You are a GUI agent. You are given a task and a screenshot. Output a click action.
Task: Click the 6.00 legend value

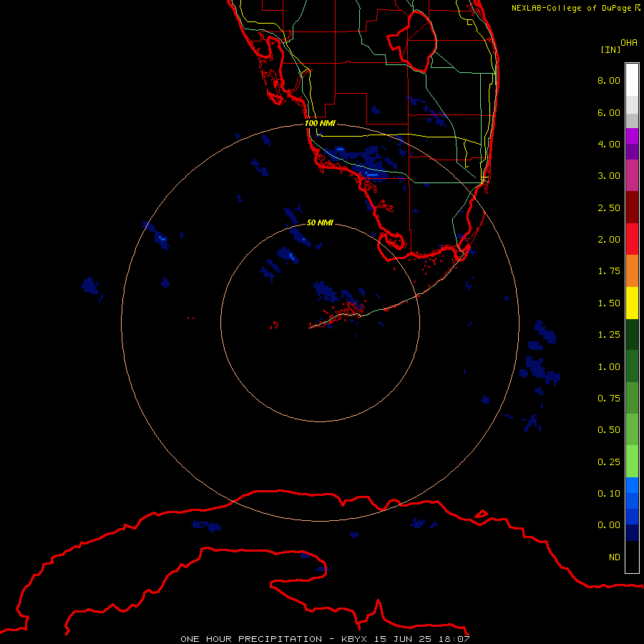609,112
